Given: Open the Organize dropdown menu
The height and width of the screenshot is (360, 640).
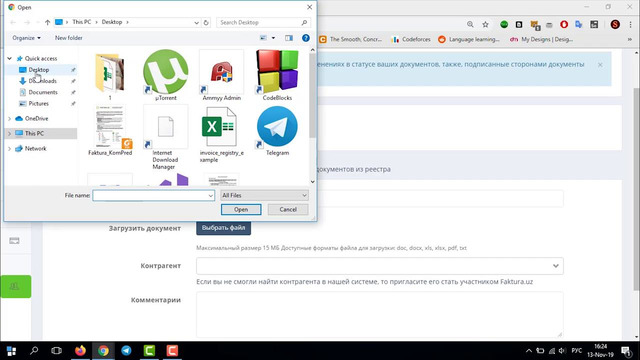Looking at the screenshot, I should click(x=27, y=38).
